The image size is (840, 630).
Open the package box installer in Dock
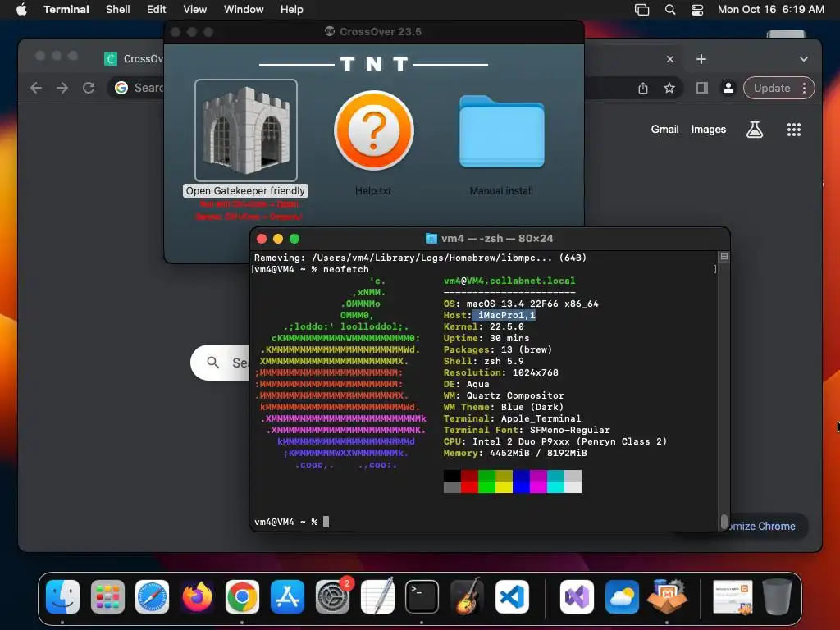tap(667, 596)
